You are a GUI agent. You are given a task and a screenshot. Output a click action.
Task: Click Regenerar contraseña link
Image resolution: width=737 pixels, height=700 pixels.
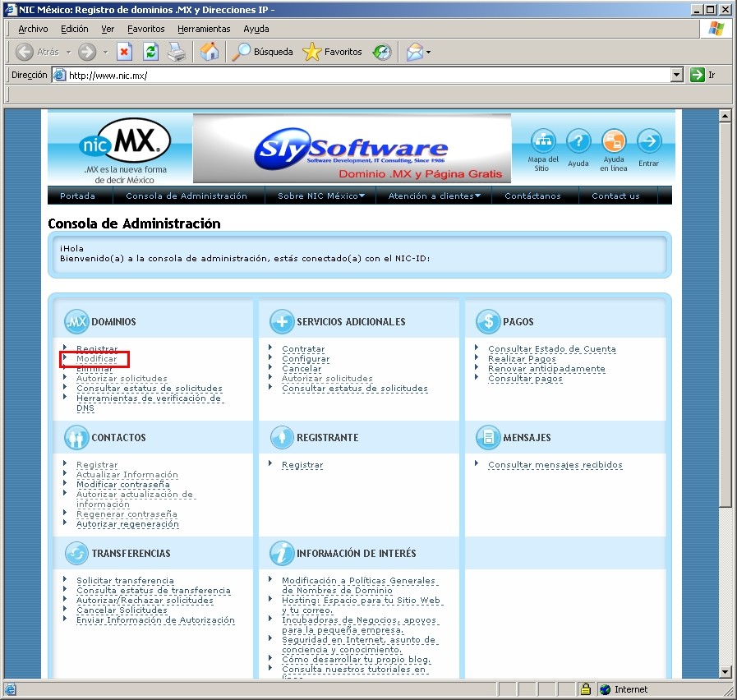127,513
